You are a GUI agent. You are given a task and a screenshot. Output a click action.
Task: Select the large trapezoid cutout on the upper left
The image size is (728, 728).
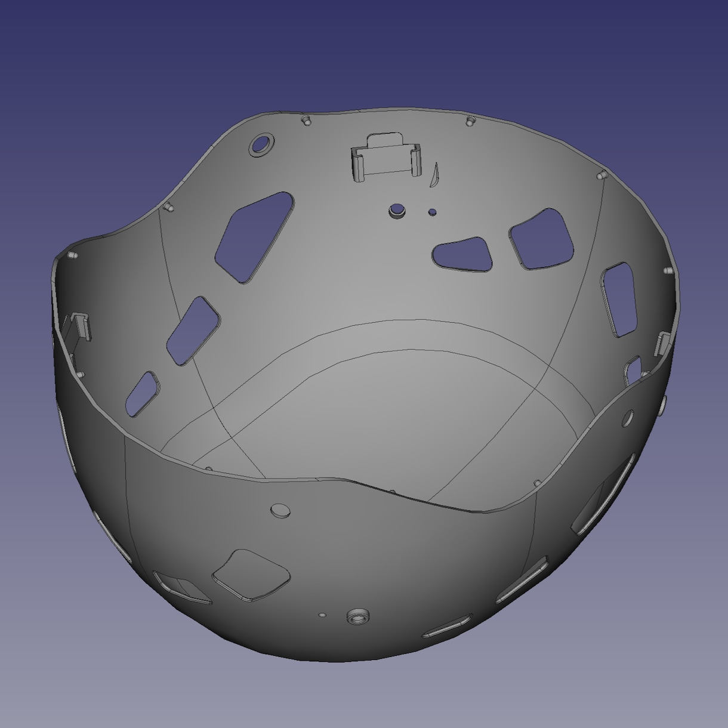coord(255,237)
